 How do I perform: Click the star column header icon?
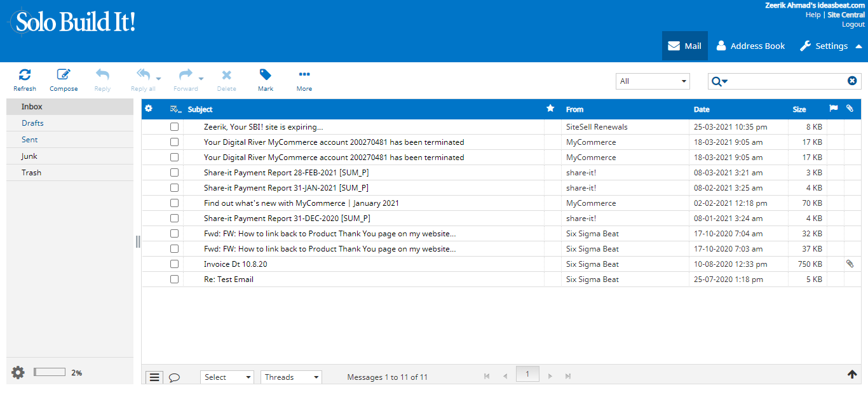[x=550, y=109]
